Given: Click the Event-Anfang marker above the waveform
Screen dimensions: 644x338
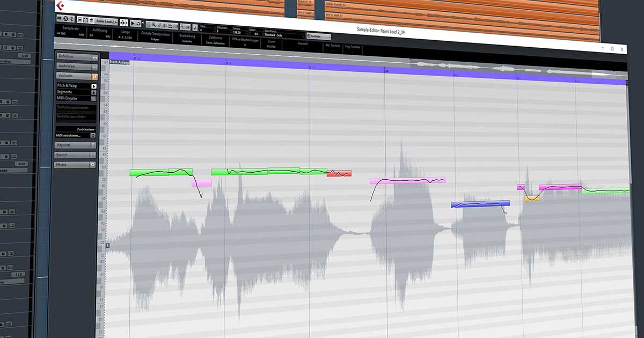Looking at the screenshot, I should click(119, 61).
